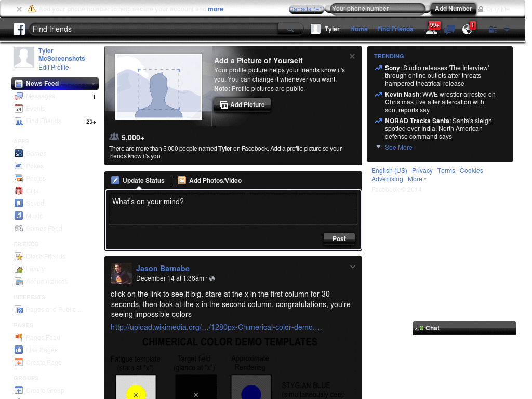Open Find Friends in top navigation
The width and height of the screenshot is (532, 399).
tap(395, 29)
